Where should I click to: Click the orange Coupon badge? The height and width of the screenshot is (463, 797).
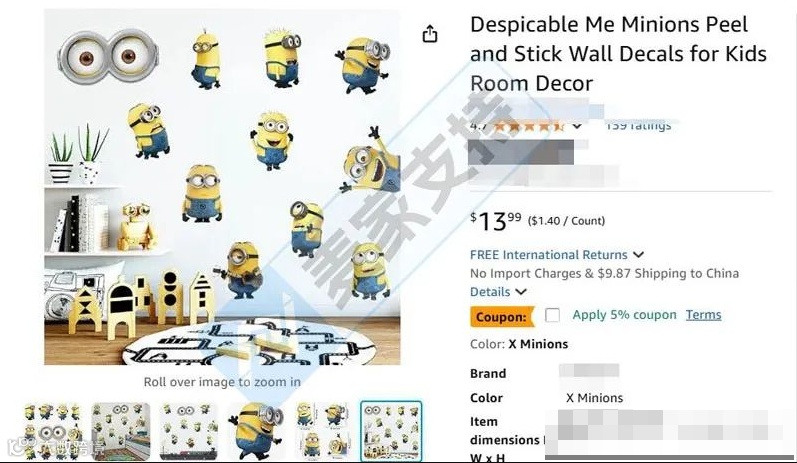502,317
